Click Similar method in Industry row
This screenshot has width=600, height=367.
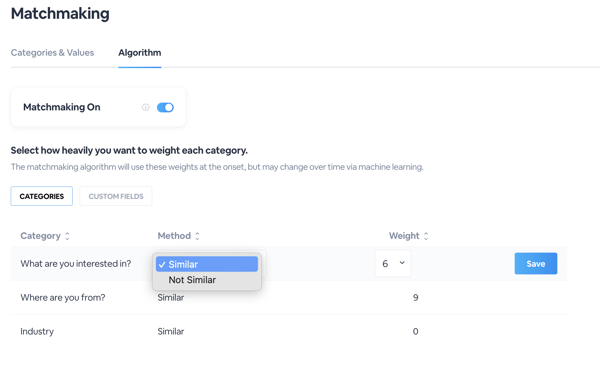pos(171,331)
